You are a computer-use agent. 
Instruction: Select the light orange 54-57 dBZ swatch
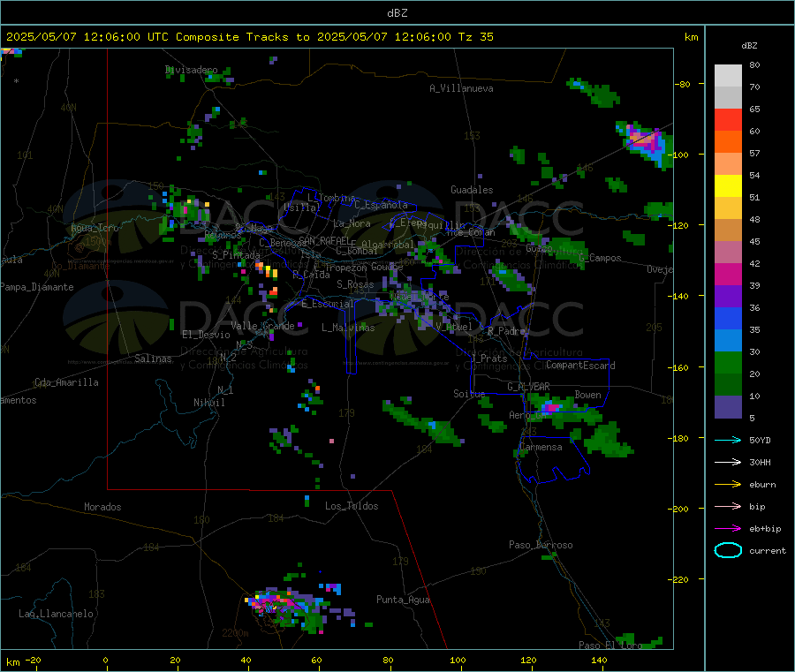(x=728, y=164)
